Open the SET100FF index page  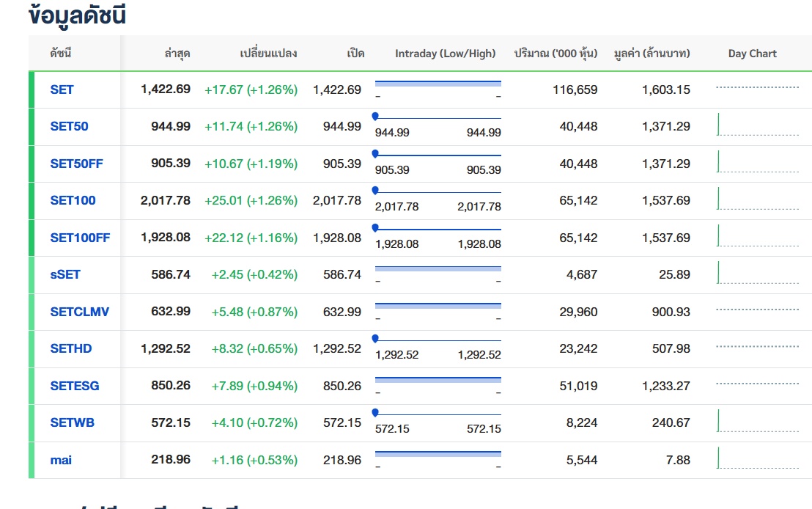point(80,238)
